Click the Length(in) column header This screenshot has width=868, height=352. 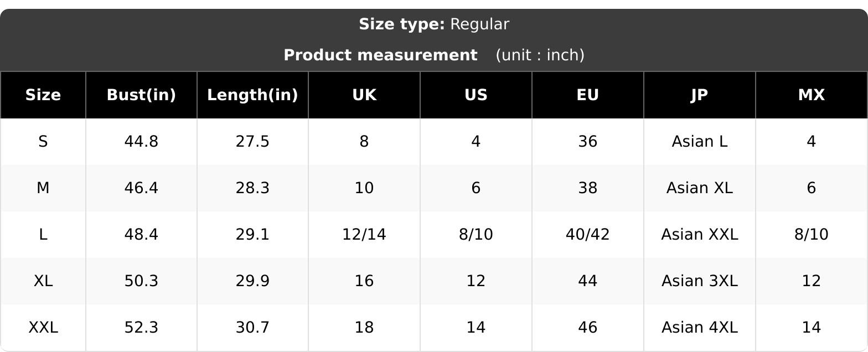(x=252, y=95)
